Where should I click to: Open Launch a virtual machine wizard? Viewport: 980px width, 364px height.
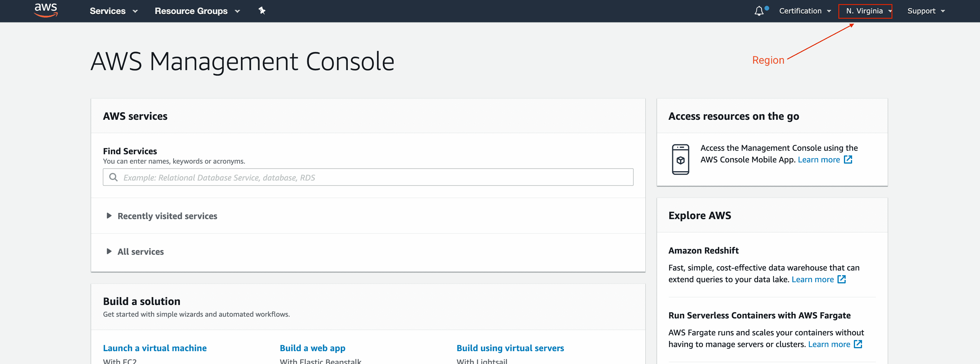pos(155,348)
